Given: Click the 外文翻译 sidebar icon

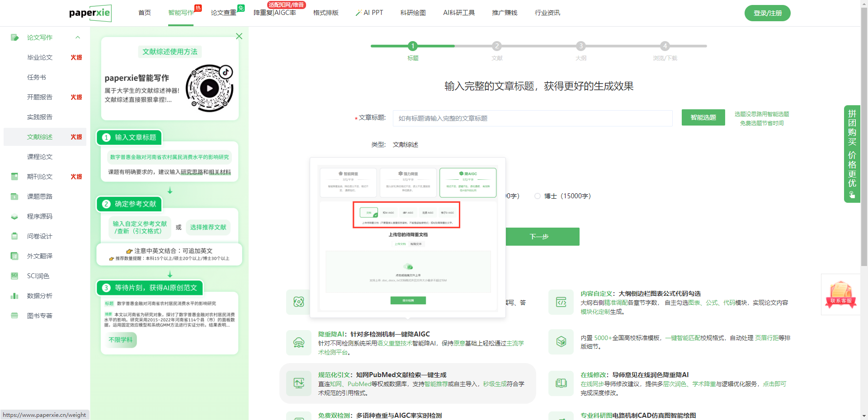Looking at the screenshot, I should (14, 256).
